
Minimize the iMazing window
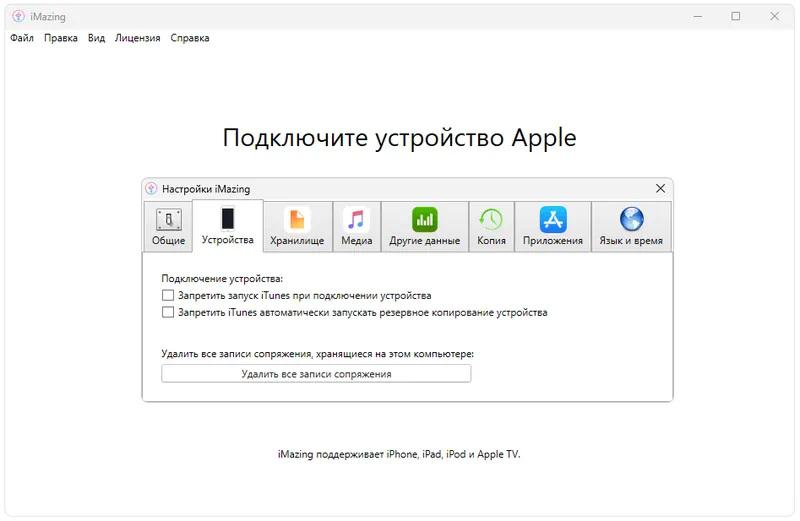(x=697, y=16)
